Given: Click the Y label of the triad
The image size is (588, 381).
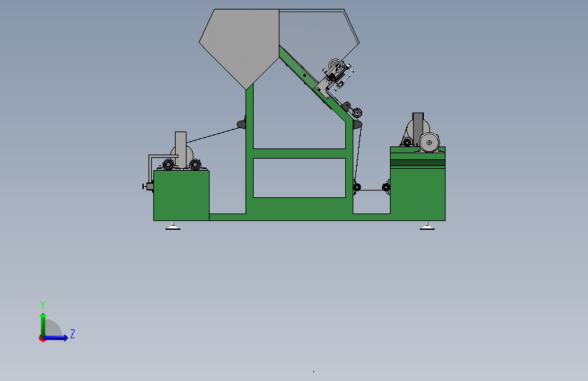Looking at the screenshot, I should click(x=43, y=305).
